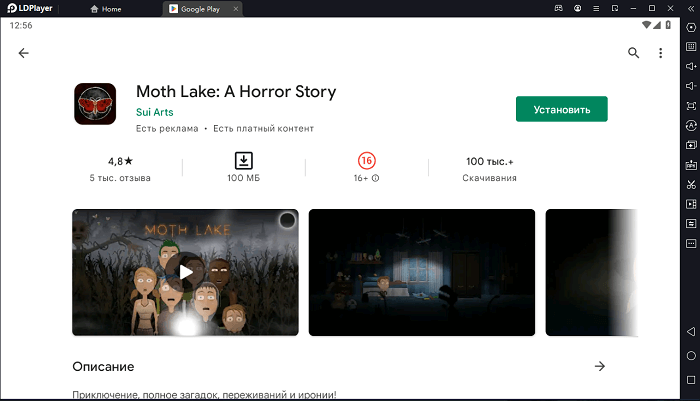Click the 100 МБ download size icon
The height and width of the screenshot is (401, 700).
pos(243,161)
